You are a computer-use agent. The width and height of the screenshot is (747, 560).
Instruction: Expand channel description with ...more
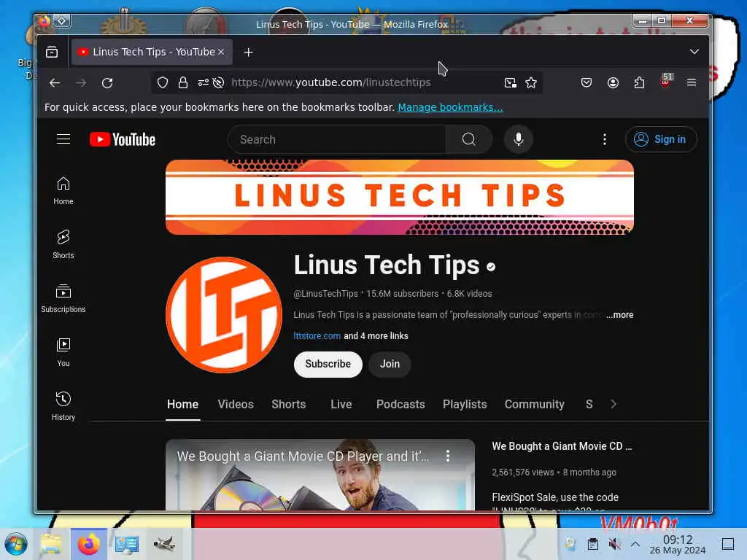pyautogui.click(x=619, y=315)
